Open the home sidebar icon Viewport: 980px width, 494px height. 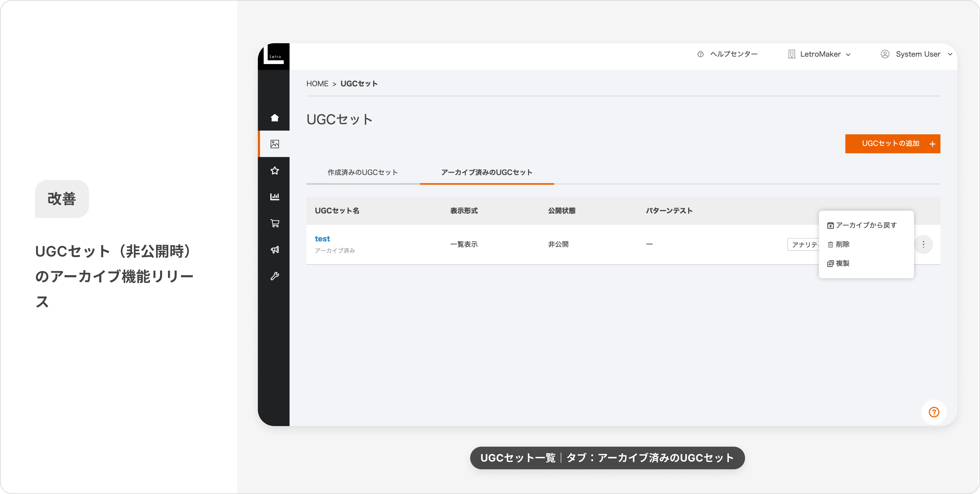pos(275,118)
